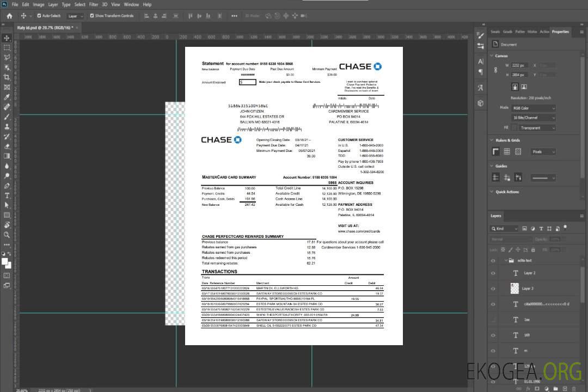Hide the 'm' text layer

pos(493,351)
